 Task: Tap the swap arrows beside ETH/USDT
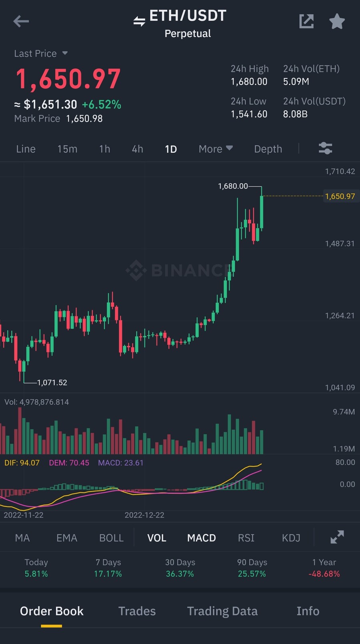(139, 21)
